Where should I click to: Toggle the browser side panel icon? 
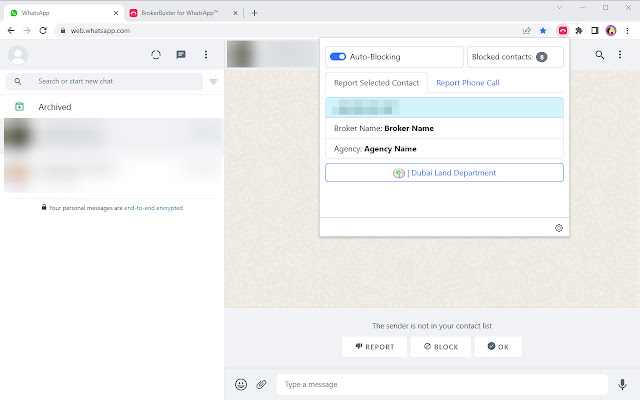click(595, 31)
